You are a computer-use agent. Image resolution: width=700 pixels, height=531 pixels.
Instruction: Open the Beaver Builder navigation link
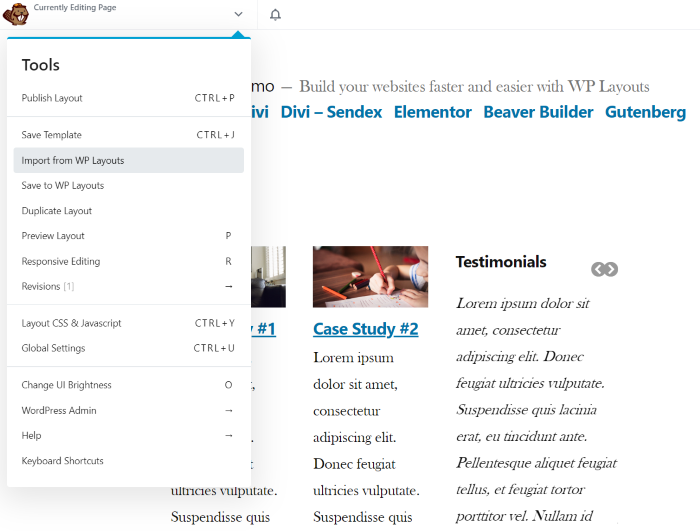(538, 112)
